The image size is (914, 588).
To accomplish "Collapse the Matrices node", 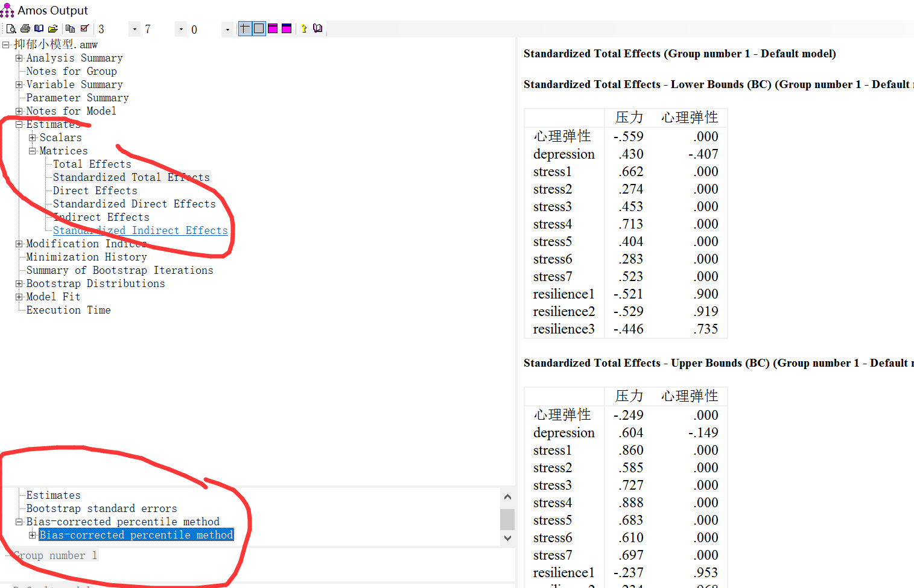I will (32, 151).
